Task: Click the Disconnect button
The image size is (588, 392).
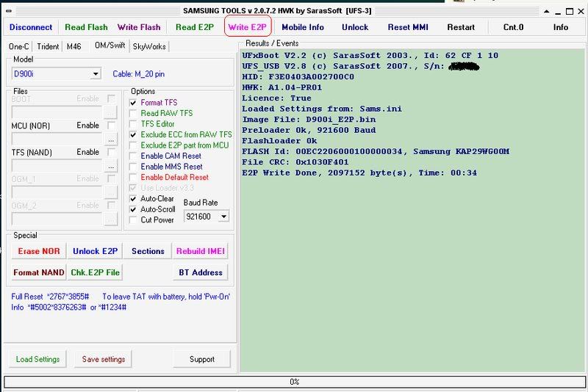Action: (31, 27)
